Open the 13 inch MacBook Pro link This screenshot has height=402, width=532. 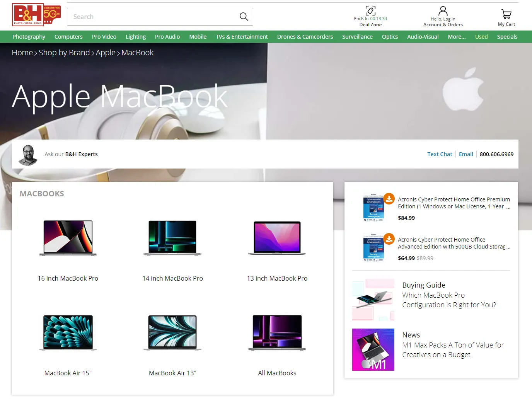tap(277, 278)
